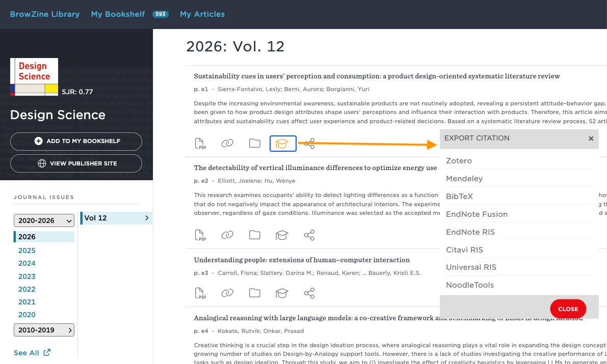Open My Articles tab
This screenshot has width=607, height=364.
click(x=202, y=14)
